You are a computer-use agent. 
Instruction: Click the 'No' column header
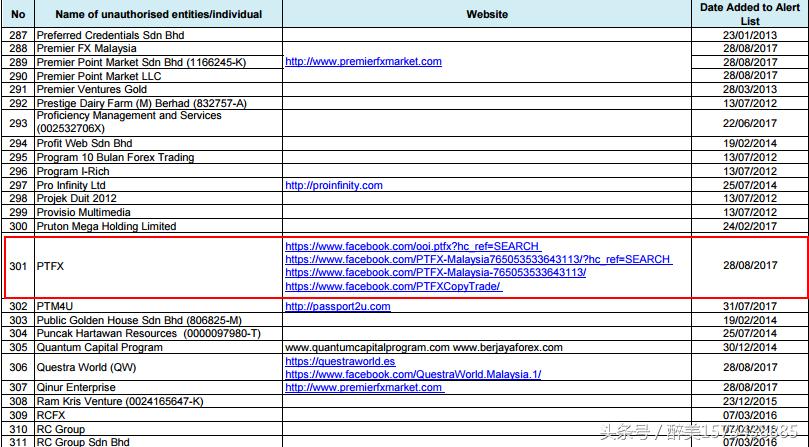(18, 14)
